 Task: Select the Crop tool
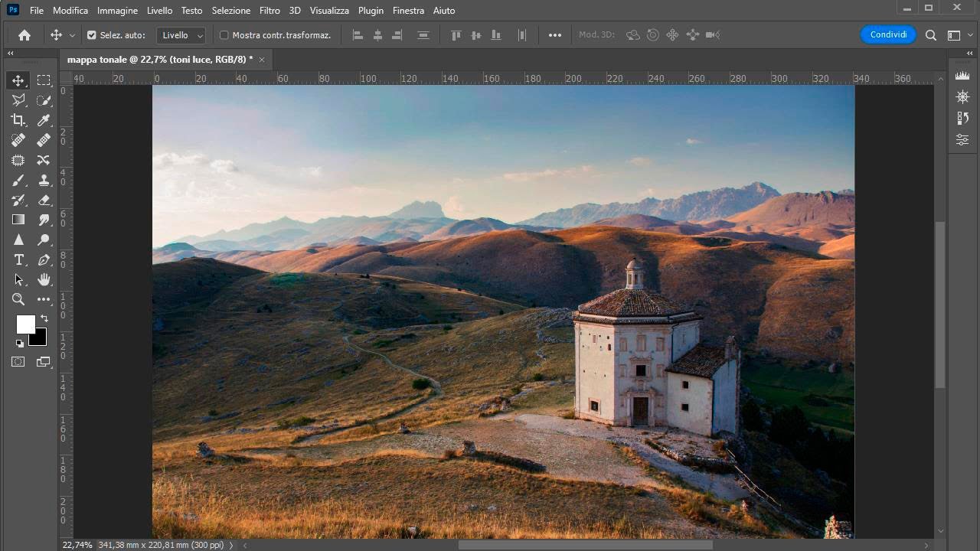pyautogui.click(x=18, y=120)
